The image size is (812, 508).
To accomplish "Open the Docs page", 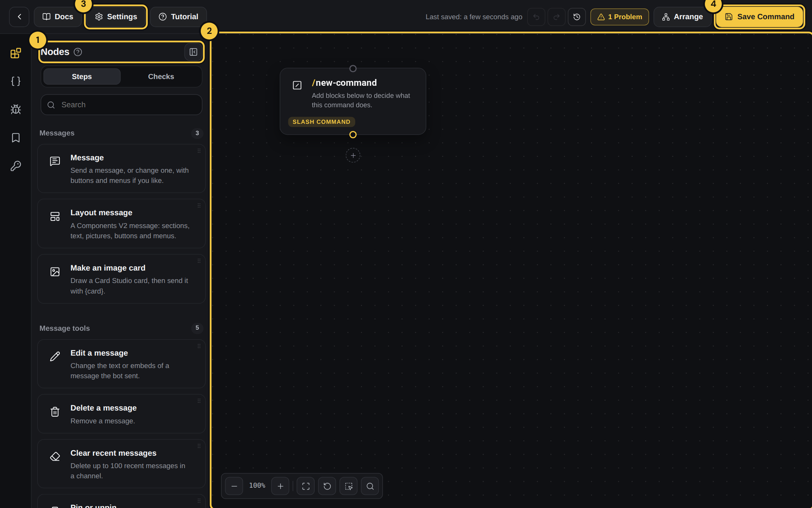I will (58, 17).
